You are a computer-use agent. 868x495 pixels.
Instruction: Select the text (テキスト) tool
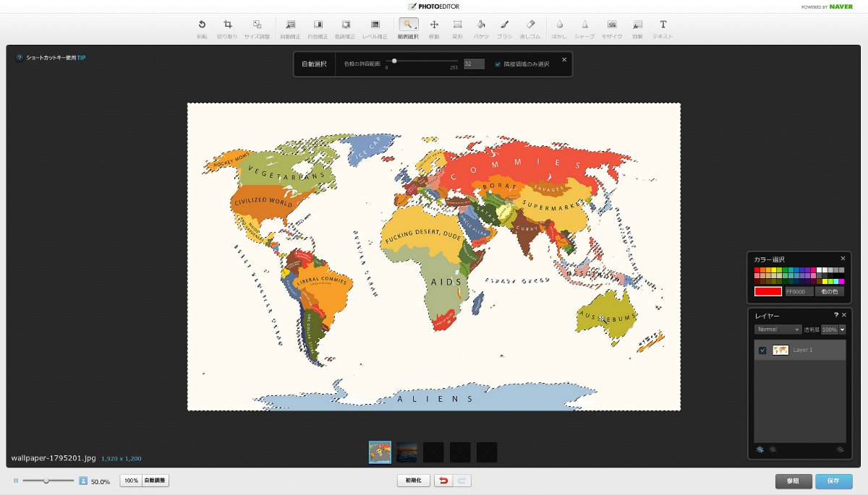663,28
